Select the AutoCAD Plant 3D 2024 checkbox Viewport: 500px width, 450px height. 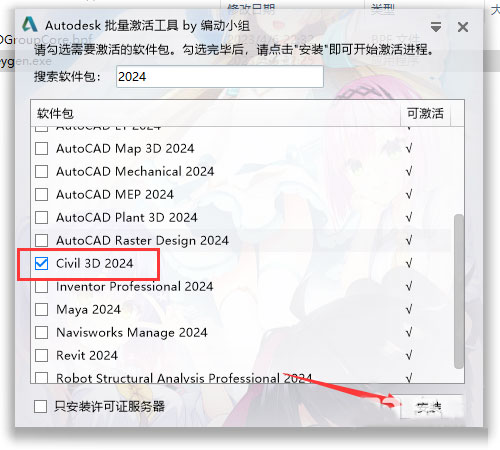(x=41, y=217)
